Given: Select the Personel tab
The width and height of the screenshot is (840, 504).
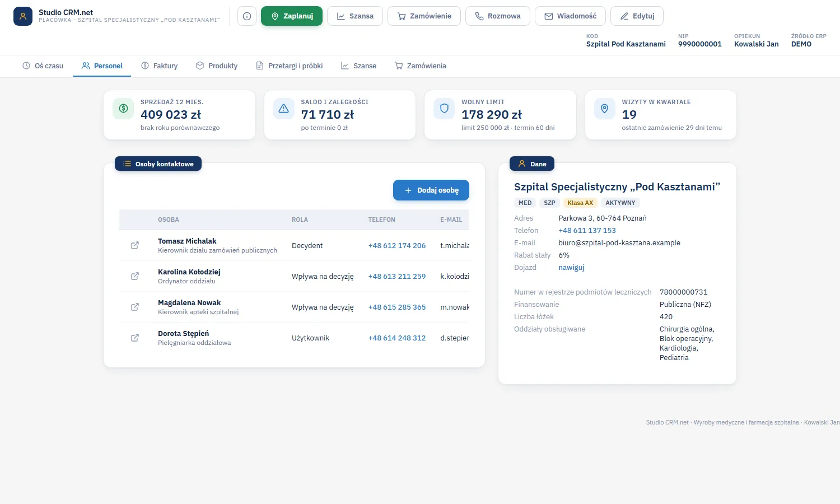Looking at the screenshot, I should [102, 66].
